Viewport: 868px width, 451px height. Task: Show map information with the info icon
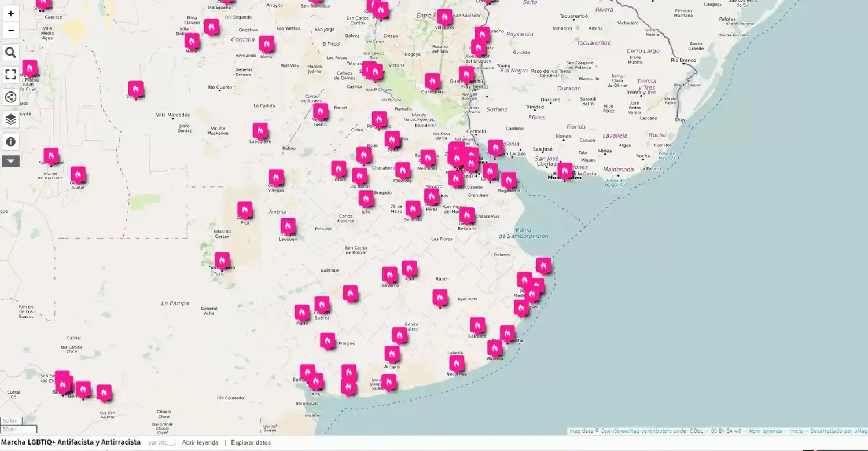(10, 142)
